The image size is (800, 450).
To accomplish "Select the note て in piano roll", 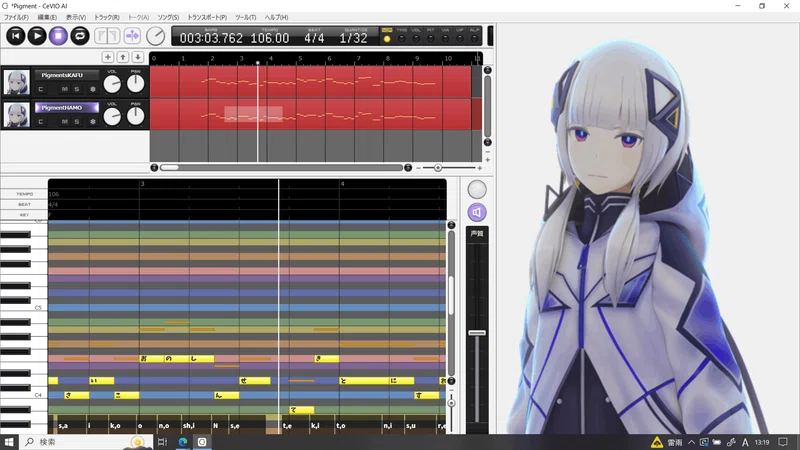I will point(302,410).
